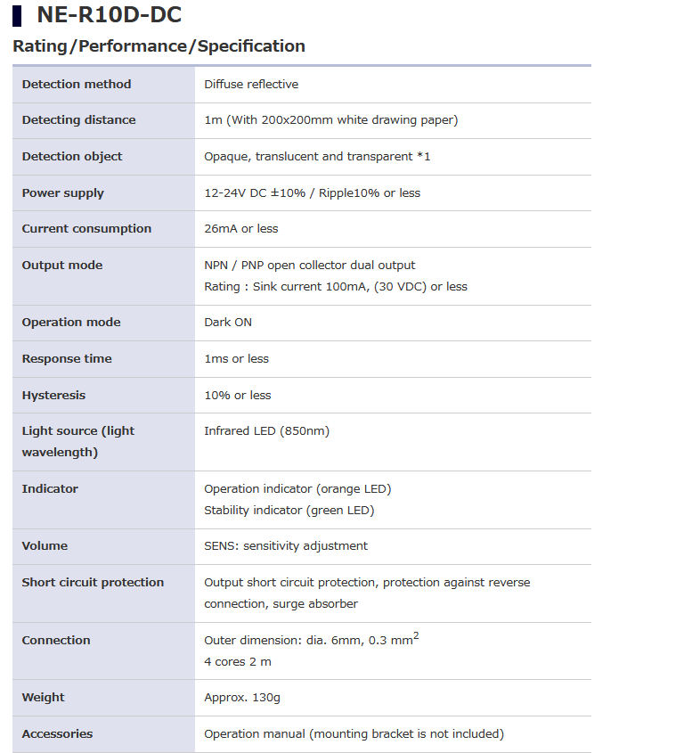Select the Detection method row label
700x753 pixels.
pyautogui.click(x=77, y=85)
